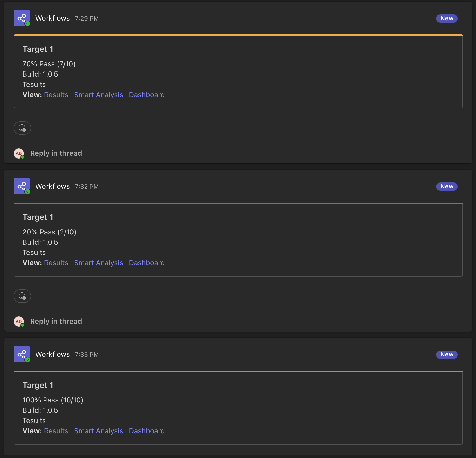Open Dashboard link in the 20% Pass card
This screenshot has width=476, height=458.
click(x=147, y=263)
